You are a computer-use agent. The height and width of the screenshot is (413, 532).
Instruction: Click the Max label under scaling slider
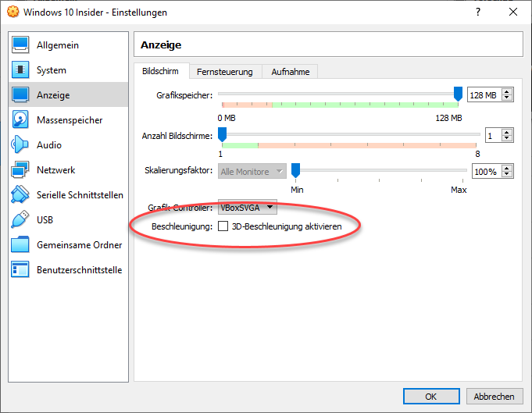(x=459, y=190)
